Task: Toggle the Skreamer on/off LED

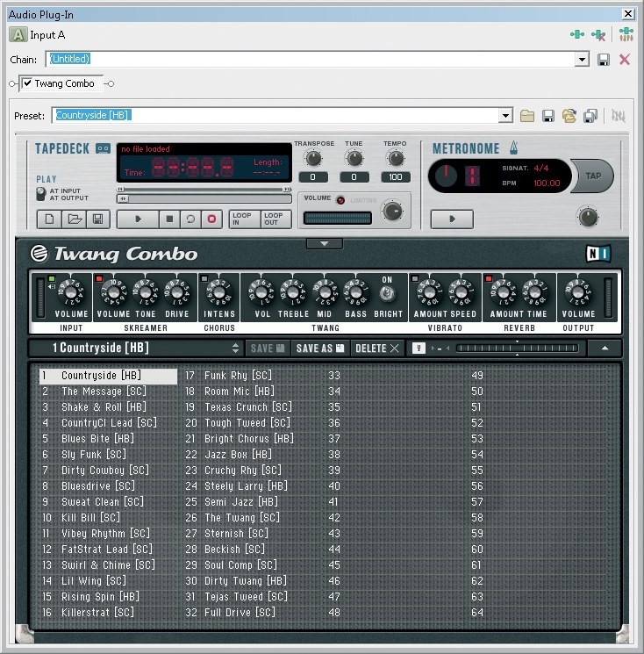Action: pyautogui.click(x=99, y=278)
